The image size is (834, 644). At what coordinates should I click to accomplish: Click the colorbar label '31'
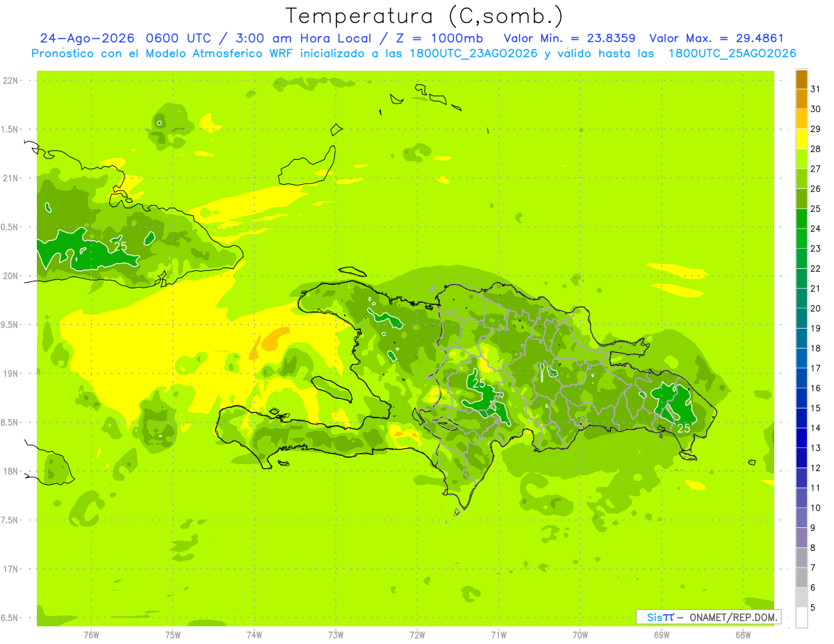tap(815, 89)
